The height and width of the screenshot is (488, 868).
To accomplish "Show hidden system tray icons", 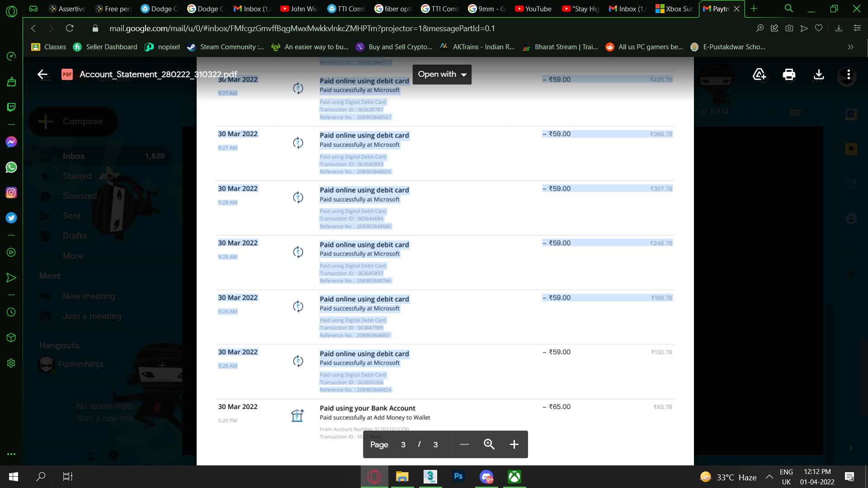I will click(769, 477).
